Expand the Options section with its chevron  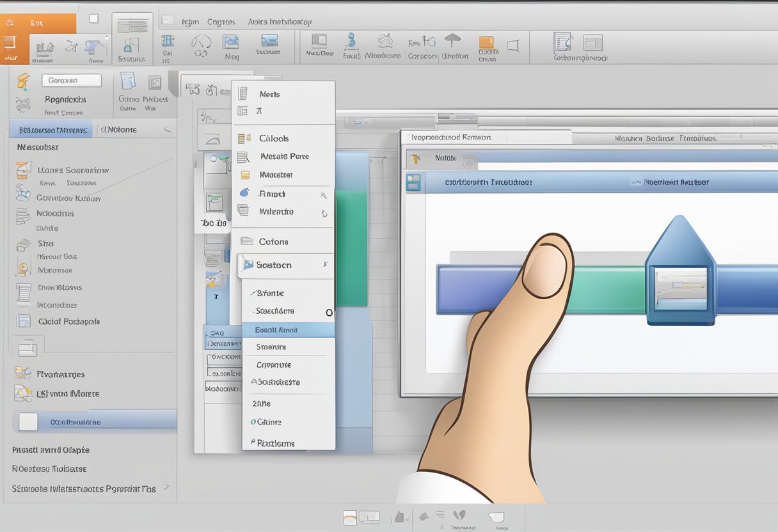pos(166,130)
